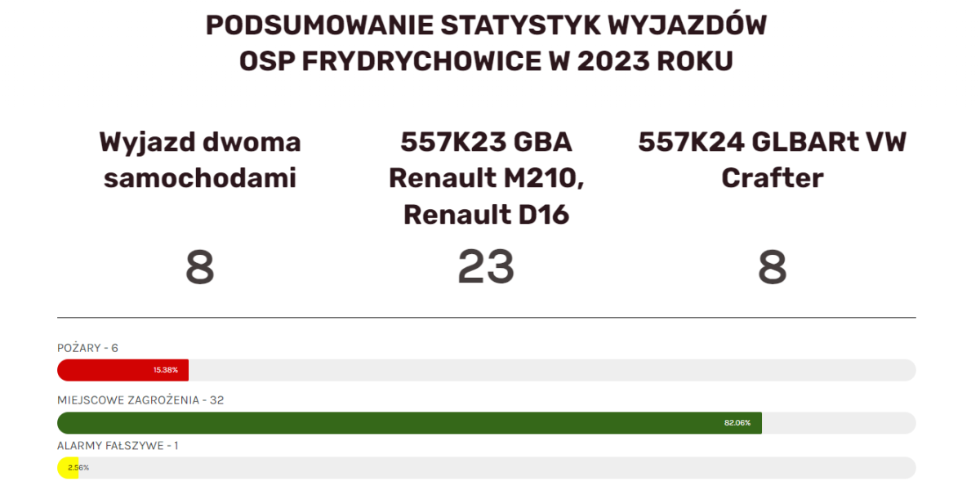Select the 82.06% percentage label
The width and height of the screenshot is (980, 495).
(x=737, y=423)
